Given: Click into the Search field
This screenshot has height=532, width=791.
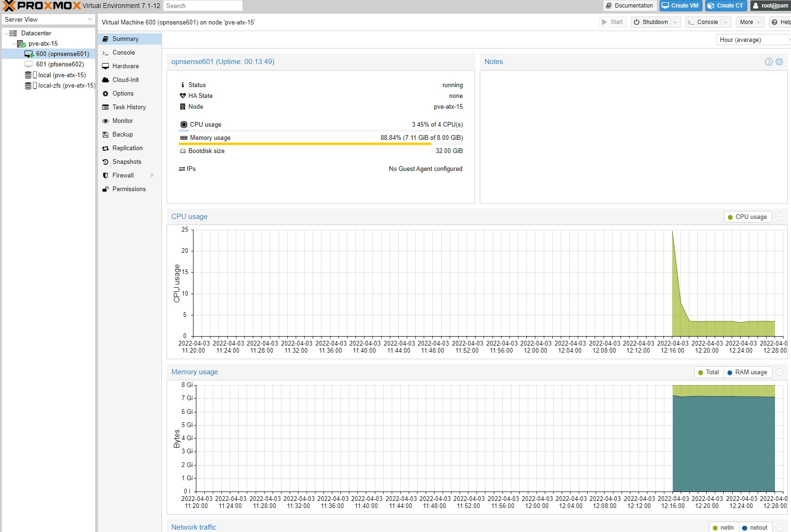Looking at the screenshot, I should pyautogui.click(x=203, y=6).
